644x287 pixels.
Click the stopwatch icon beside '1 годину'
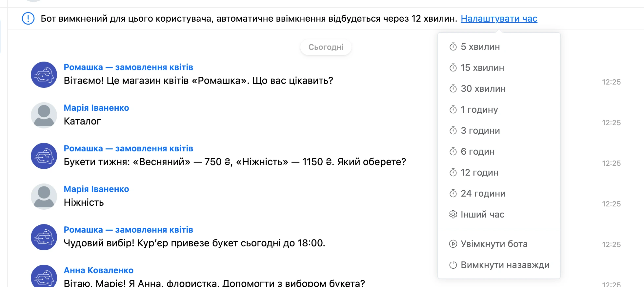click(453, 110)
